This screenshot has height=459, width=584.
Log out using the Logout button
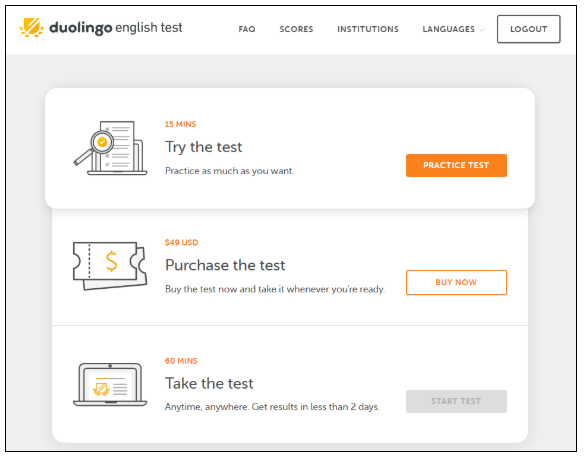pos(529,29)
